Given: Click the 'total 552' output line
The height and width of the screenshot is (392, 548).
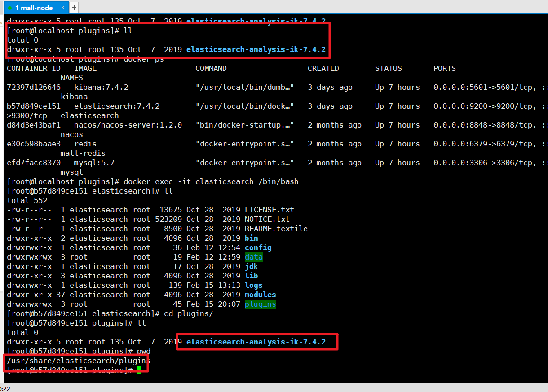Looking at the screenshot, I should coord(27,200).
